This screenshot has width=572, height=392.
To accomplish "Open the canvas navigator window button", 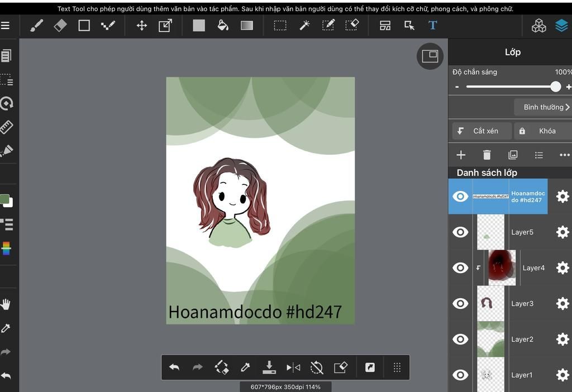I will 430,56.
